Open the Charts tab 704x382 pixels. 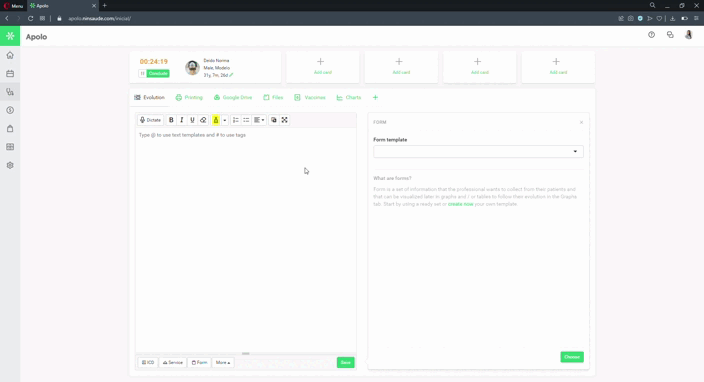coord(349,97)
